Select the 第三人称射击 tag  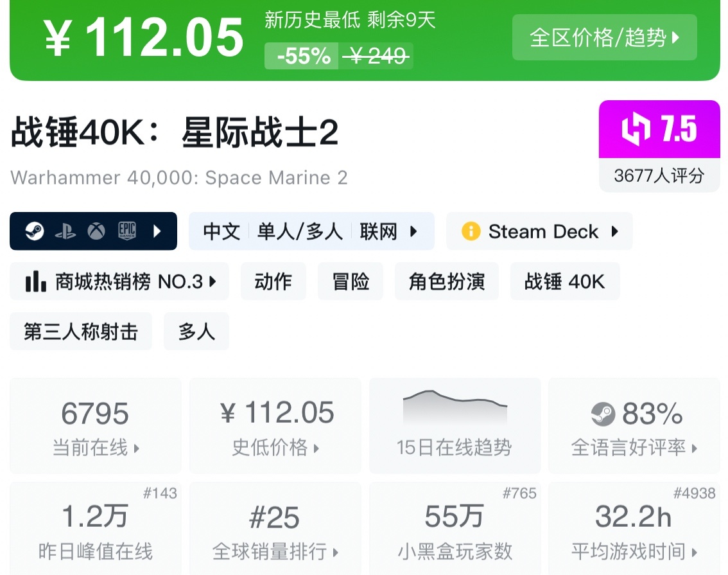[x=81, y=331]
